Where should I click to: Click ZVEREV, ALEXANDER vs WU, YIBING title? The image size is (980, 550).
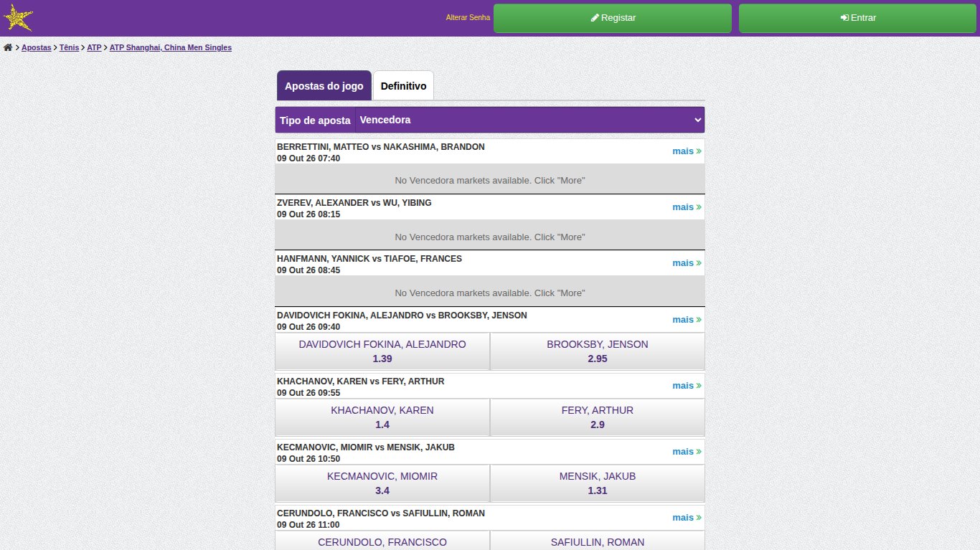click(354, 203)
